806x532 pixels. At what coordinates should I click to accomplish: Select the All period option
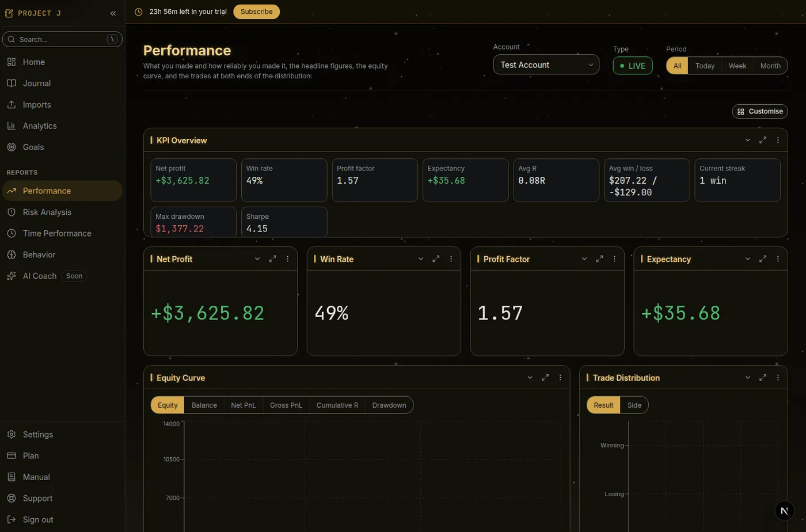pyautogui.click(x=678, y=66)
